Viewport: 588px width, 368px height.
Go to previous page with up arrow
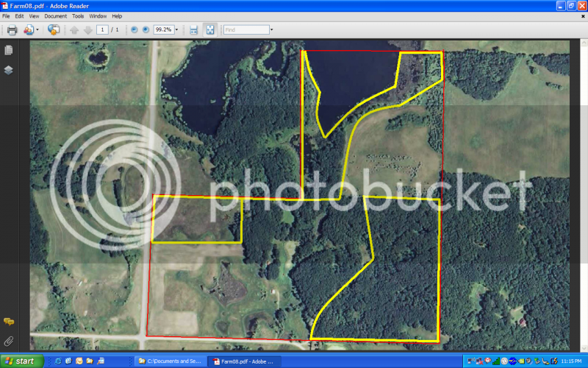[x=74, y=30]
